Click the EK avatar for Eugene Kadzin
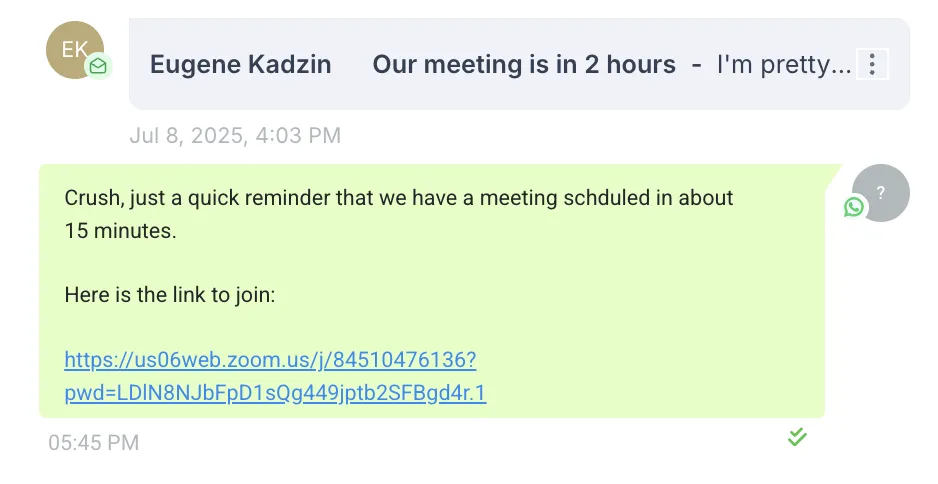This screenshot has height=484, width=938. (x=75, y=50)
